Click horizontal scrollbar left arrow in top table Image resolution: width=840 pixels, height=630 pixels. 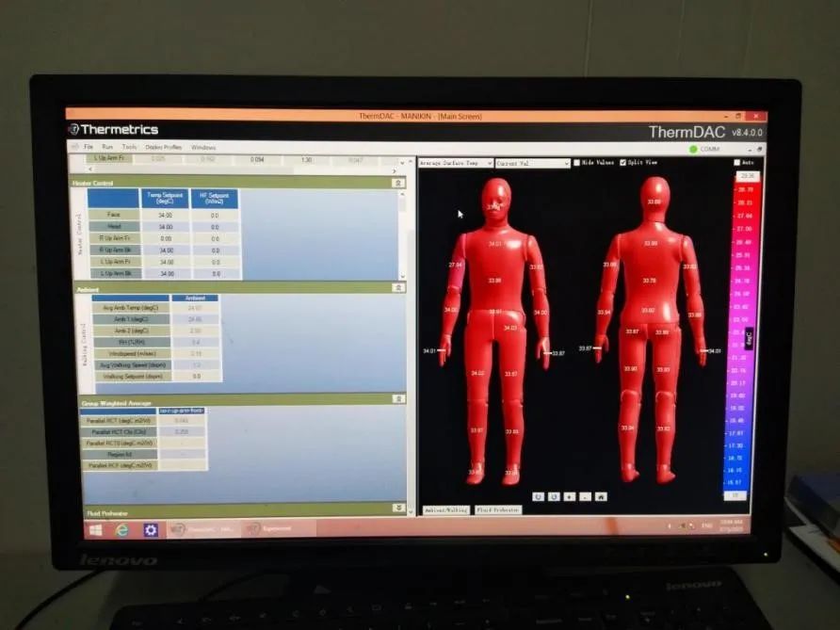[90, 170]
